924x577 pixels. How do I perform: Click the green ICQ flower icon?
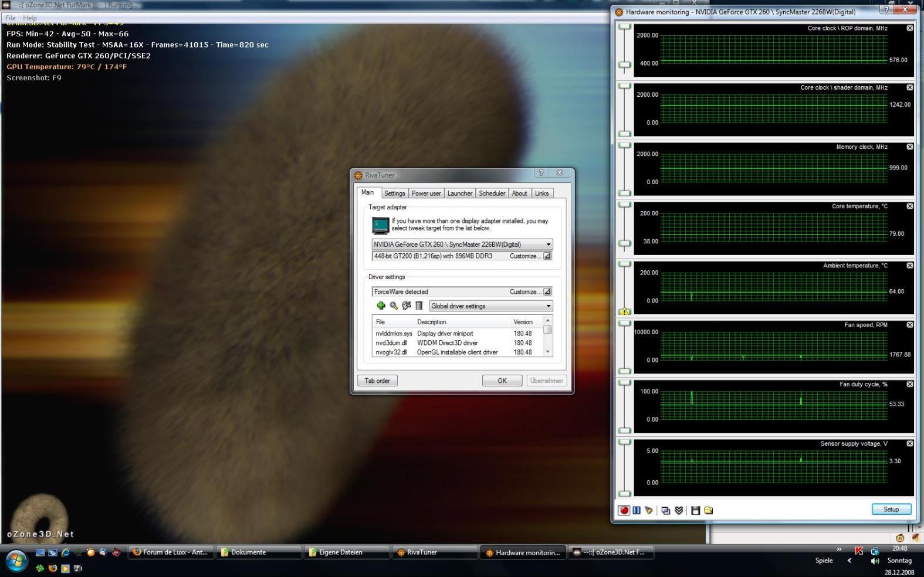pos(40,568)
